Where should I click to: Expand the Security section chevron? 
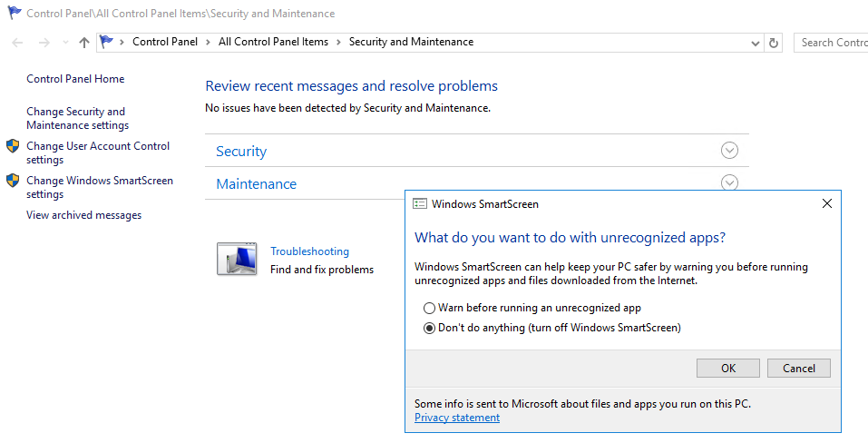729,151
